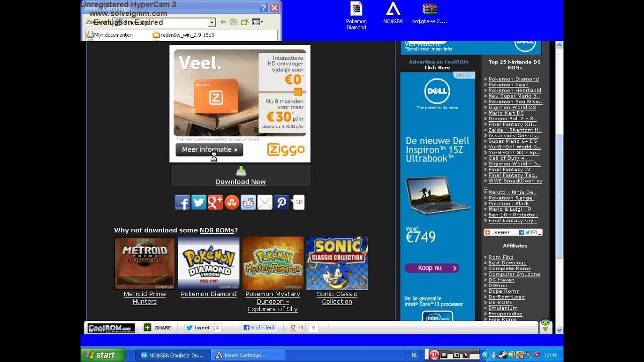Share page via Twitter icon

199,202
